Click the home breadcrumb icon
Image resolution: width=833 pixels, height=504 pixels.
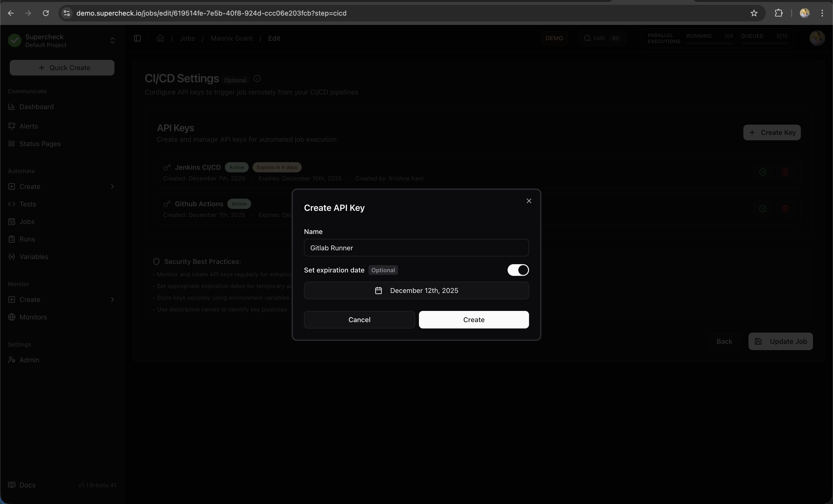160,38
